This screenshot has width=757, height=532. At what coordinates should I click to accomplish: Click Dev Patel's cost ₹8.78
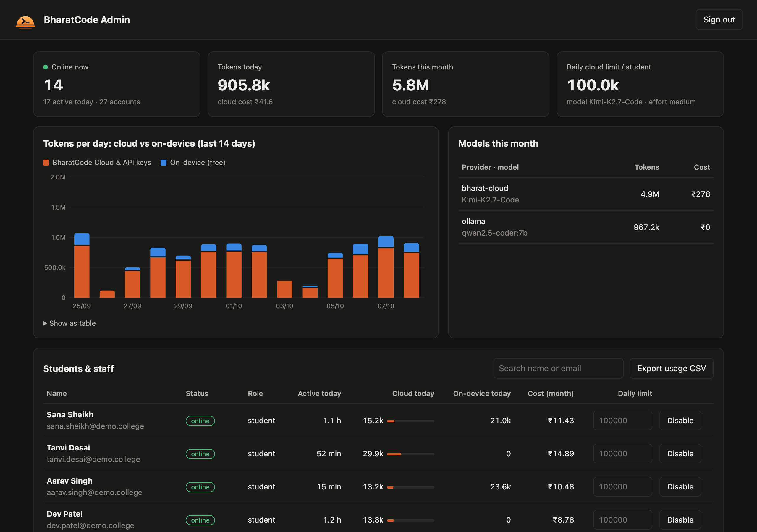(x=563, y=520)
